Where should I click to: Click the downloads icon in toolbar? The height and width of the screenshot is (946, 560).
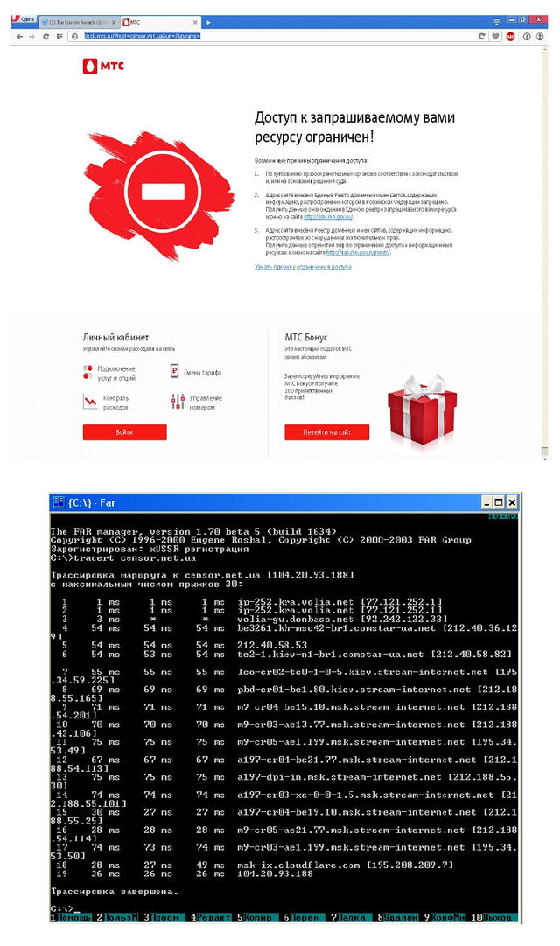coord(527,36)
